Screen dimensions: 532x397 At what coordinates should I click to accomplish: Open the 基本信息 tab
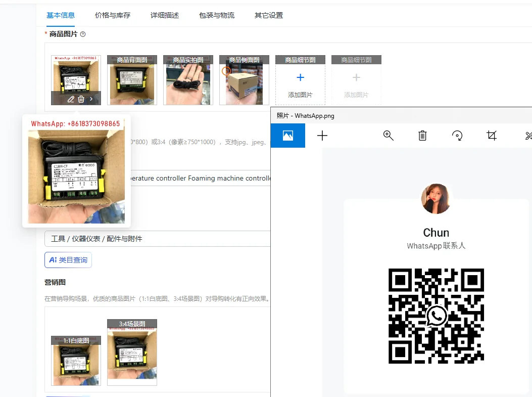61,15
